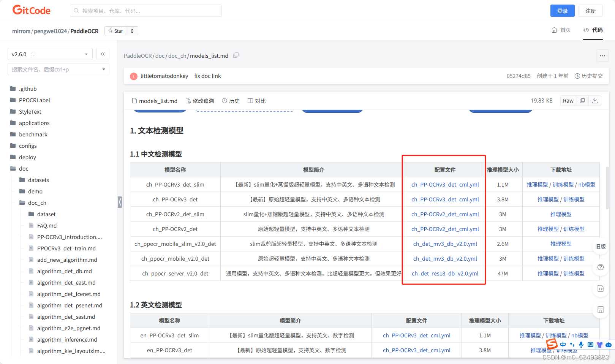Viewport: 615px width, 364px height.
Task: Expand the datasets folder
Action: [38, 180]
